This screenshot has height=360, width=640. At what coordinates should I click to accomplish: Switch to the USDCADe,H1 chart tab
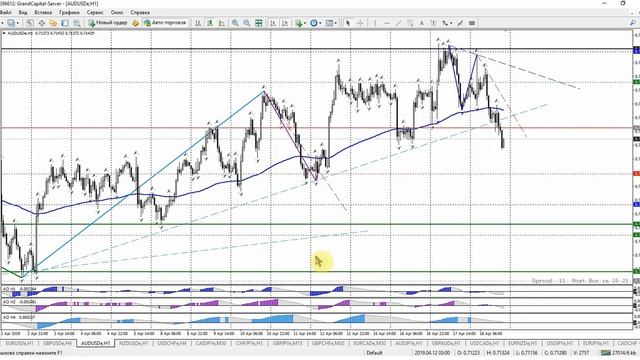(x=484, y=343)
